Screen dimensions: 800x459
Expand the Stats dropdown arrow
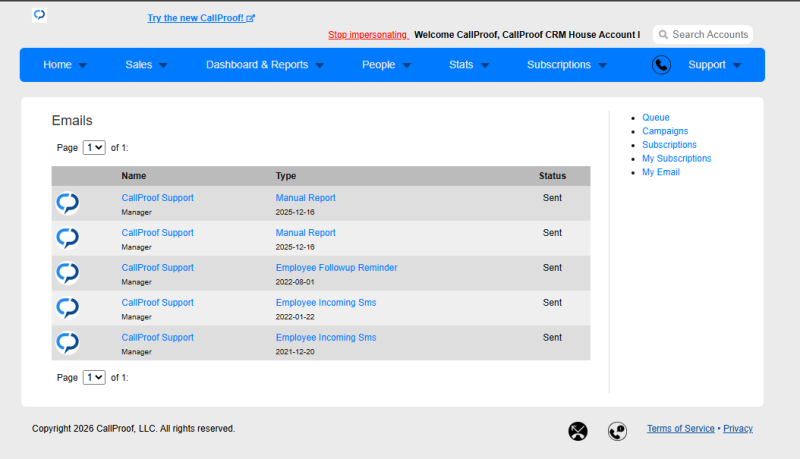[485, 65]
